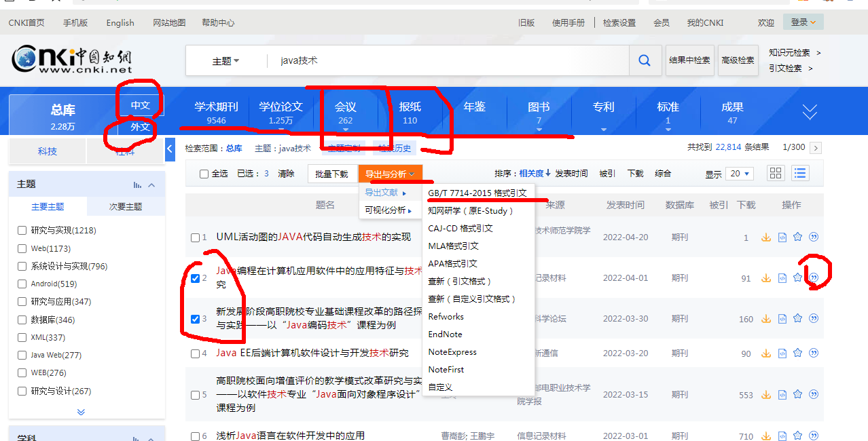The width and height of the screenshot is (868, 441).
Task: Sort results by 发表时间
Action: [x=571, y=174]
